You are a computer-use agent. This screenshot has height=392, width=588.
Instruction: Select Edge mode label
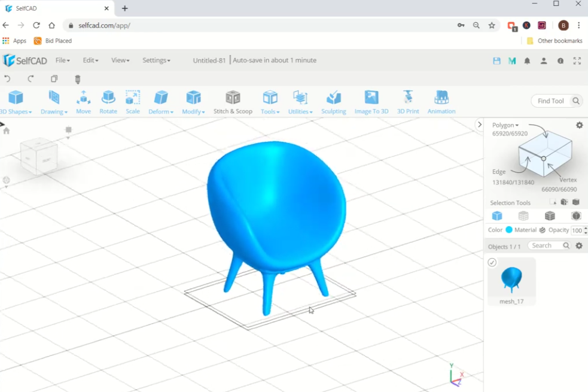499,171
